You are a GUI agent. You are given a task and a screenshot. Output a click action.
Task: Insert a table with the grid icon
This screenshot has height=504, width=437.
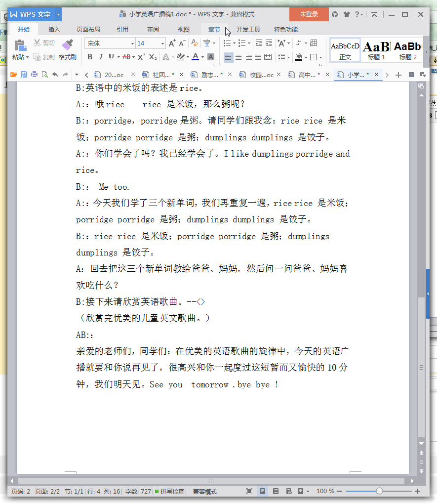(314, 43)
